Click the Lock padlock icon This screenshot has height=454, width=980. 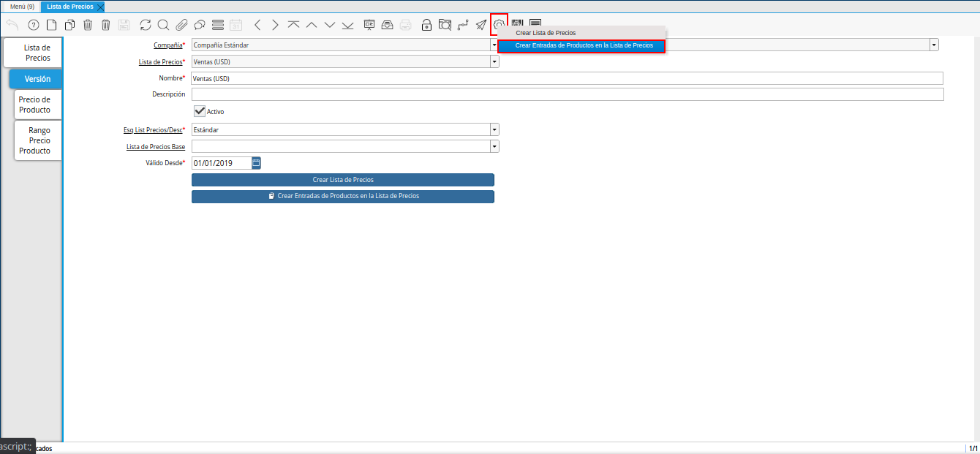pos(426,25)
